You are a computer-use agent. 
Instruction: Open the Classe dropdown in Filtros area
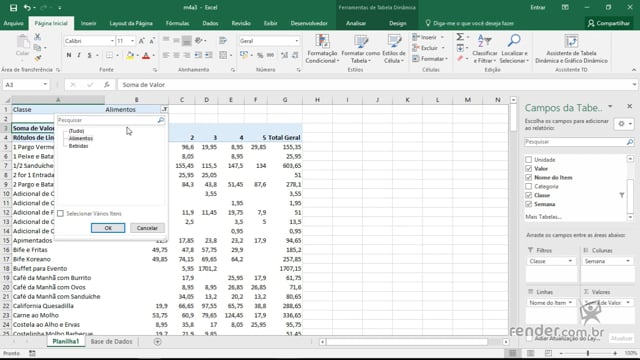coord(570,261)
